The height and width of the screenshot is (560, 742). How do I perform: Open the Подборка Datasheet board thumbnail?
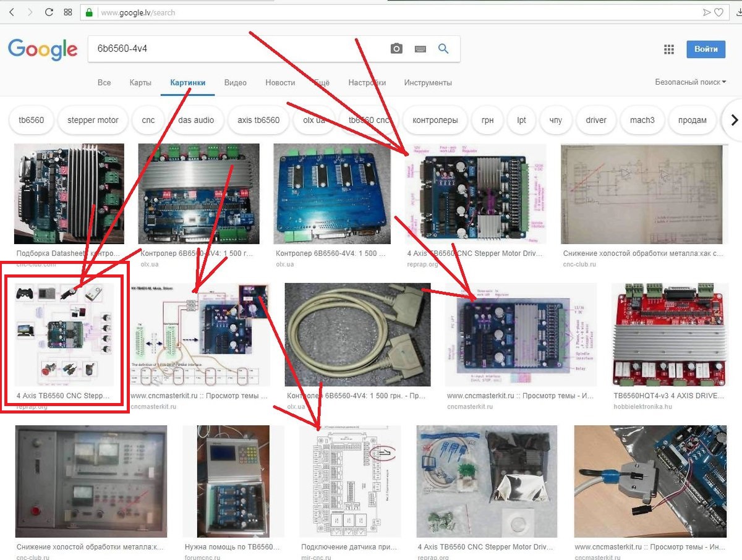69,194
